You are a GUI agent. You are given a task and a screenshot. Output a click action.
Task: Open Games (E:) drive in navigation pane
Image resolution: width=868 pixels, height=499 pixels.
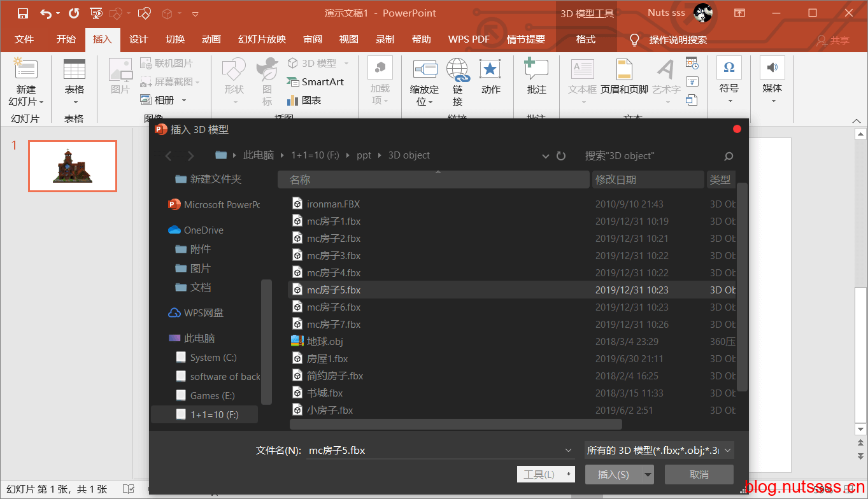tap(212, 395)
